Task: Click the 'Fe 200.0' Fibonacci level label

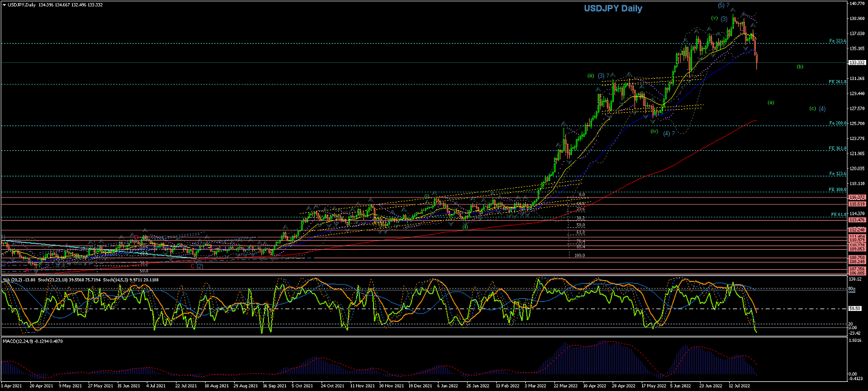Action: tap(838, 123)
